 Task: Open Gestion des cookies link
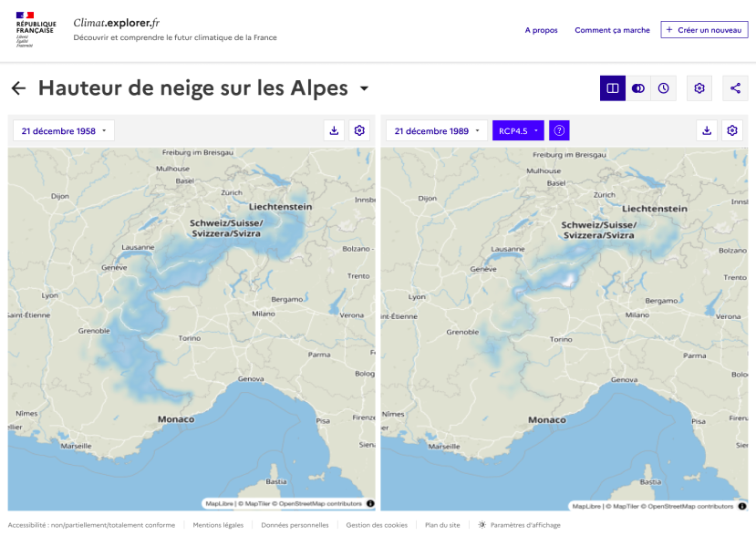pos(377,525)
